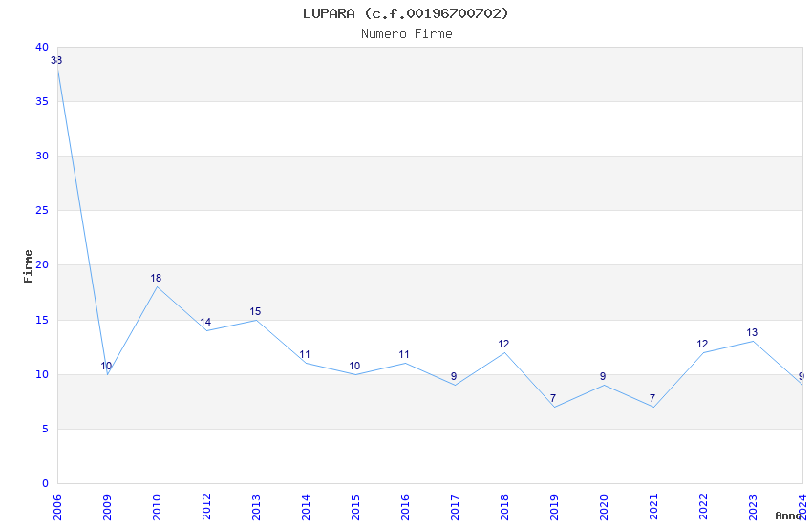812x525 pixels.
Task: Pick data label 11 above year 2014
Action: 305,355
